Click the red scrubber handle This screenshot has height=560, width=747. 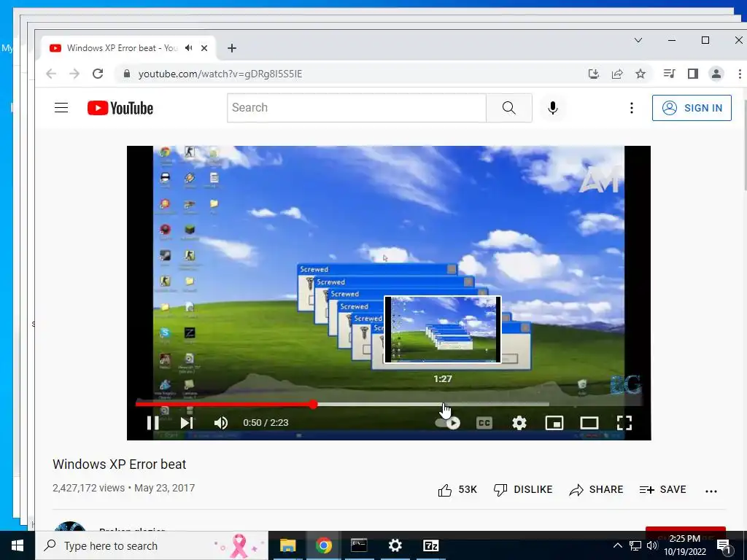click(x=313, y=404)
